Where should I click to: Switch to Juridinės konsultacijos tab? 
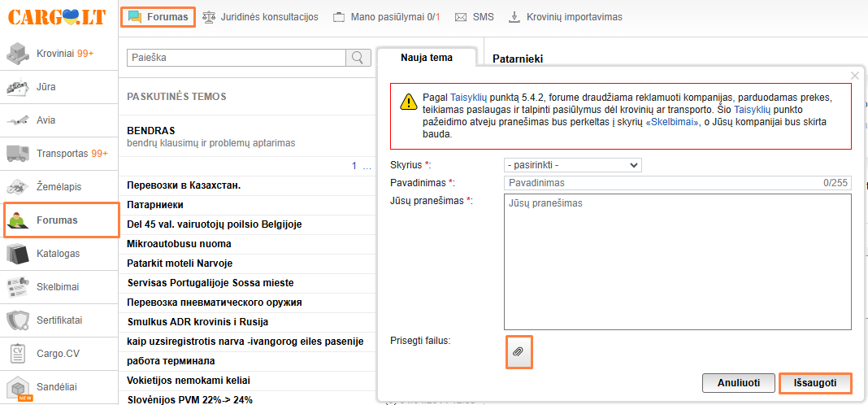coord(260,17)
